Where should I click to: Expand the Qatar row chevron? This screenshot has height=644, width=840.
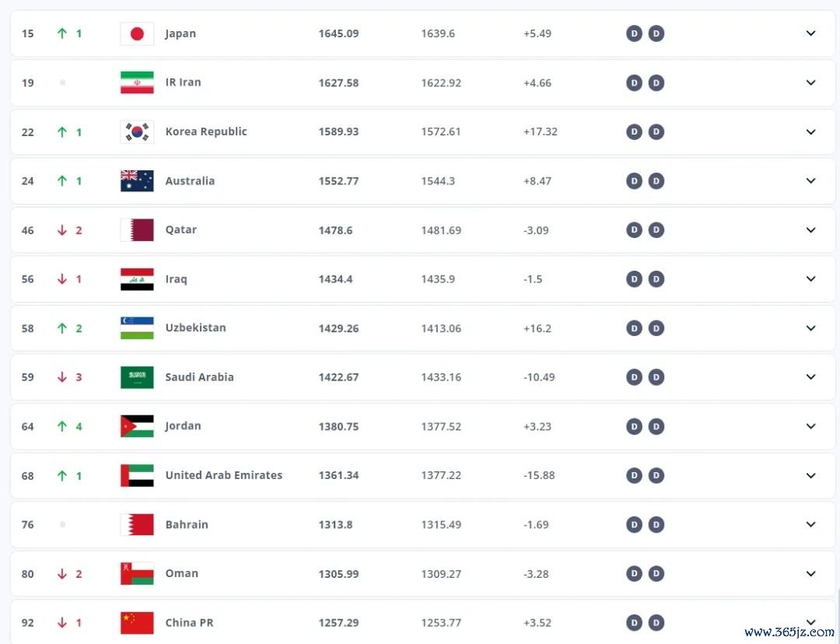(810, 230)
